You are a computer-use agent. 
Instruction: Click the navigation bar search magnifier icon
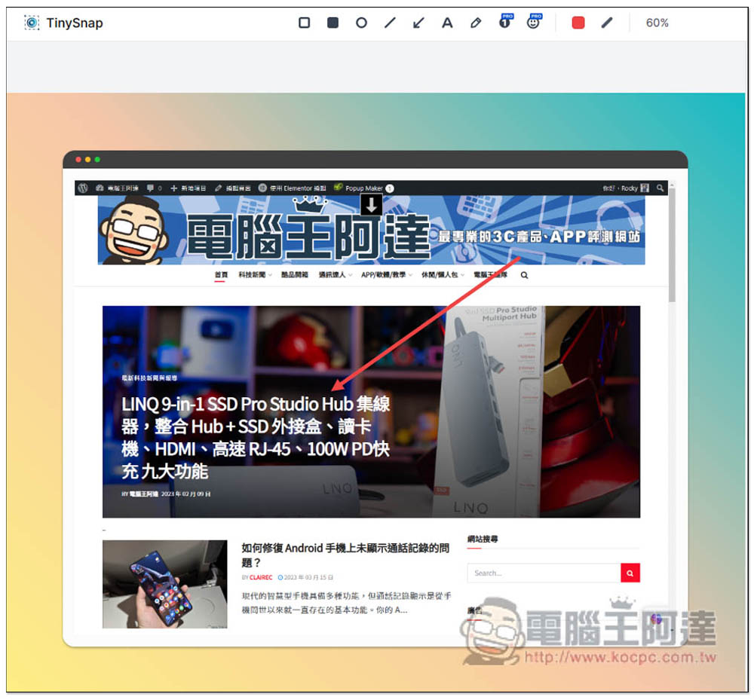524,275
